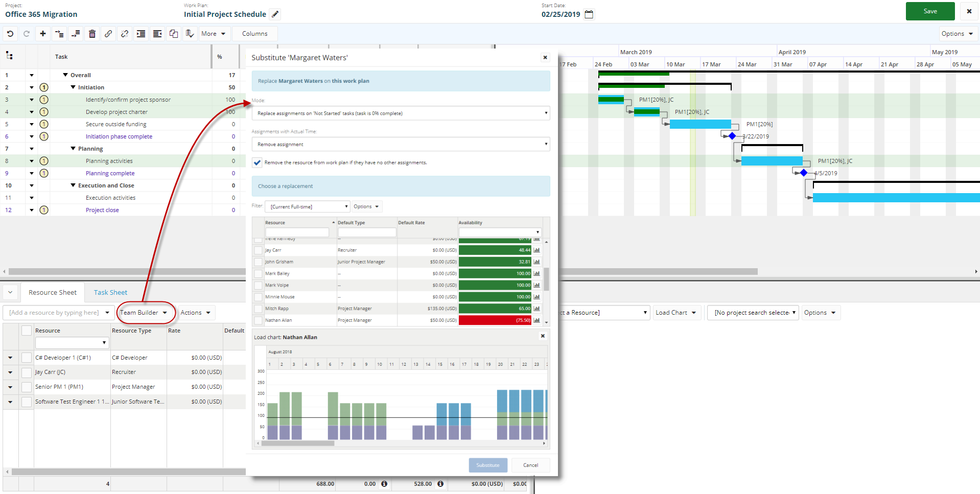Screen dimensions: 980x494
Task: Click the delete trash can icon
Action: (92, 34)
